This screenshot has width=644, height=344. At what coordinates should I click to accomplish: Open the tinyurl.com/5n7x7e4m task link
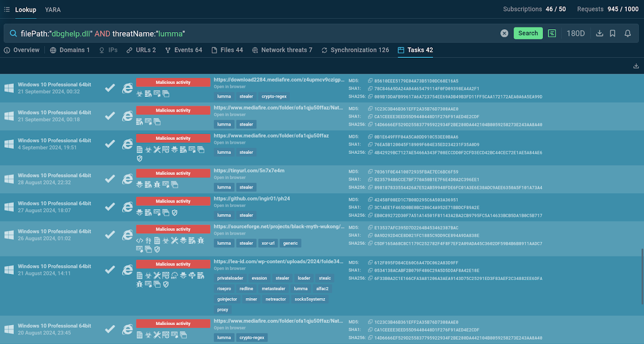249,171
